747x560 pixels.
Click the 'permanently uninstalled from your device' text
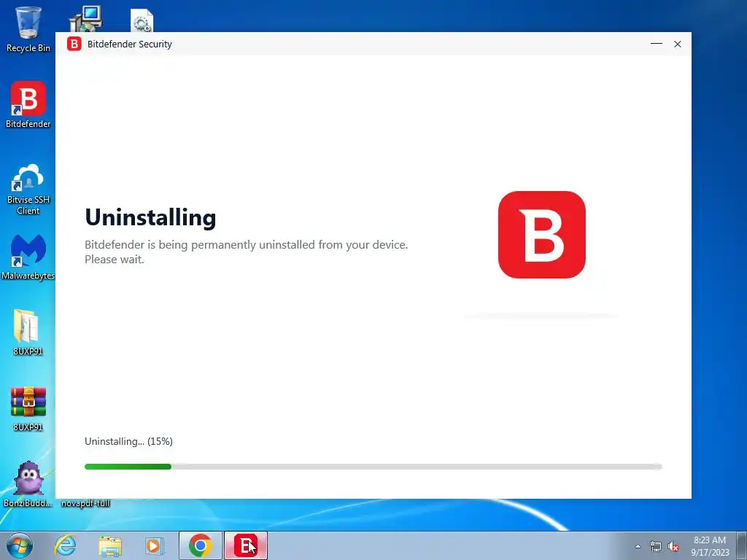[299, 245]
